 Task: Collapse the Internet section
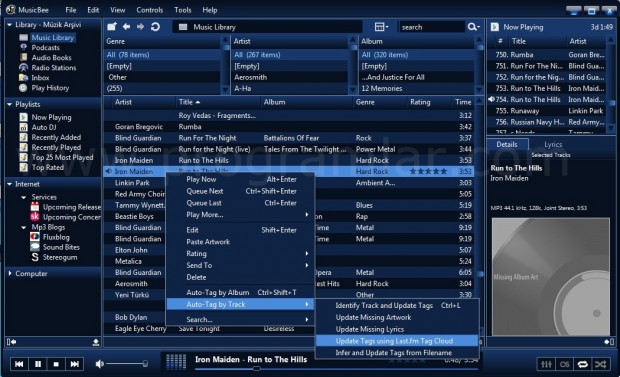[x=9, y=184]
